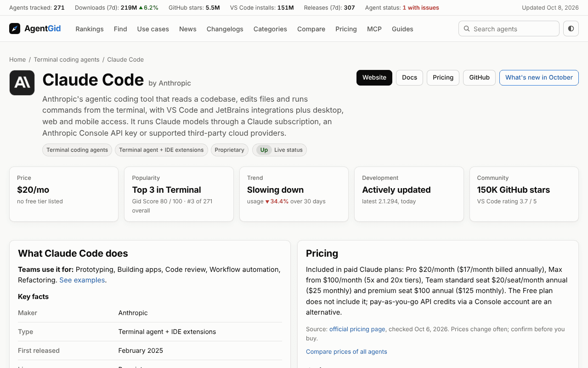Go to Find in the navigation bar
Viewport: 588px width, 368px height.
tap(120, 29)
